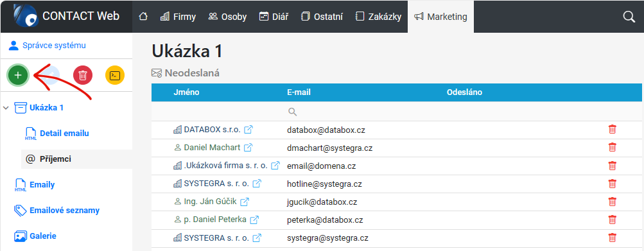Open external link next to Daniel Machart
Screen dimensions: 644x251
248,148
